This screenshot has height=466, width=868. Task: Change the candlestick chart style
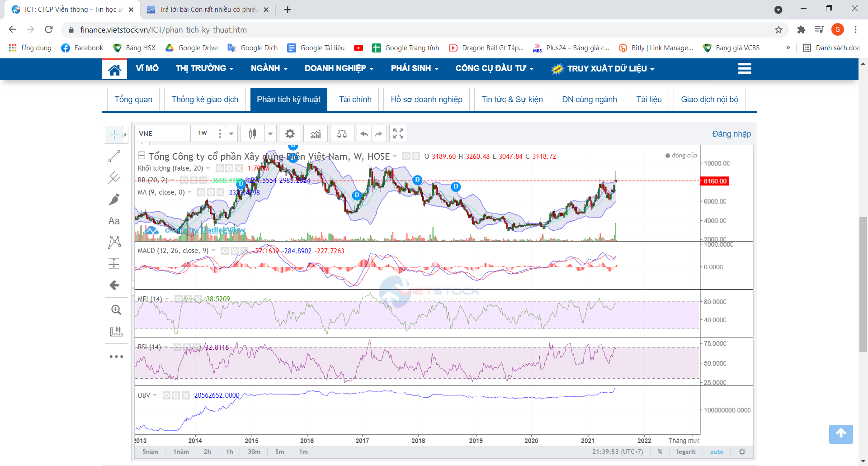click(252, 133)
